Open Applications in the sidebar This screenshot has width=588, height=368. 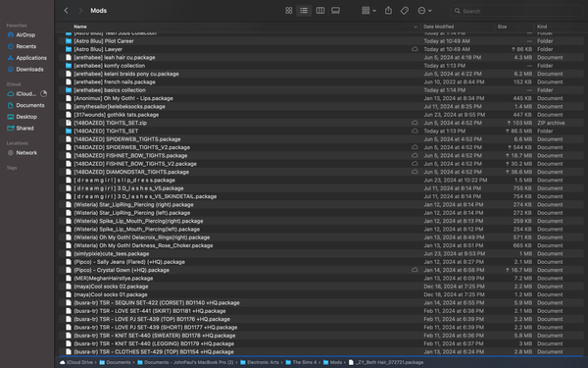[31, 58]
